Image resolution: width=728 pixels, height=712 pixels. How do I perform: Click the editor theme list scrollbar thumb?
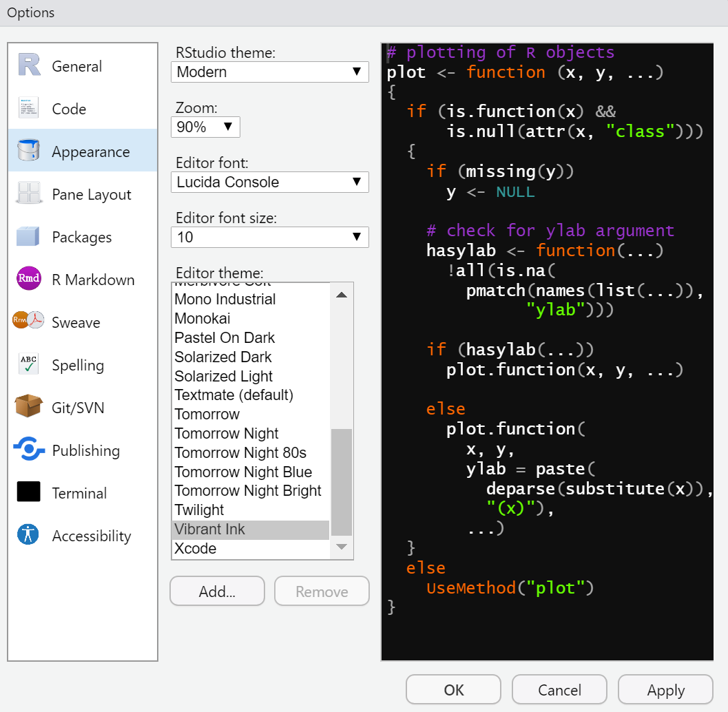click(x=342, y=482)
